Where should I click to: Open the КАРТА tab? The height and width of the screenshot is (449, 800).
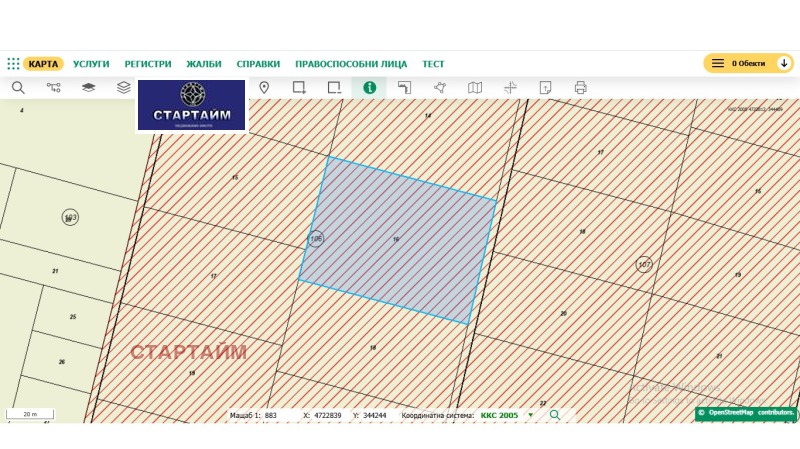[x=43, y=64]
